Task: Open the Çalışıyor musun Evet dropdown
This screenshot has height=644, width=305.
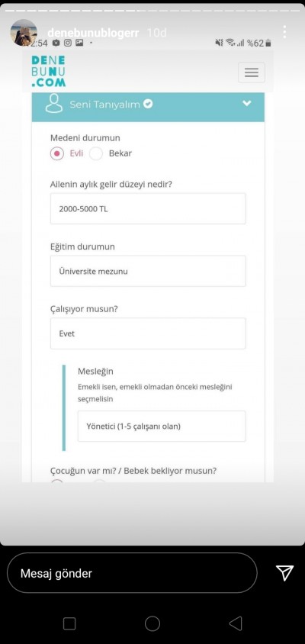Action: point(148,333)
